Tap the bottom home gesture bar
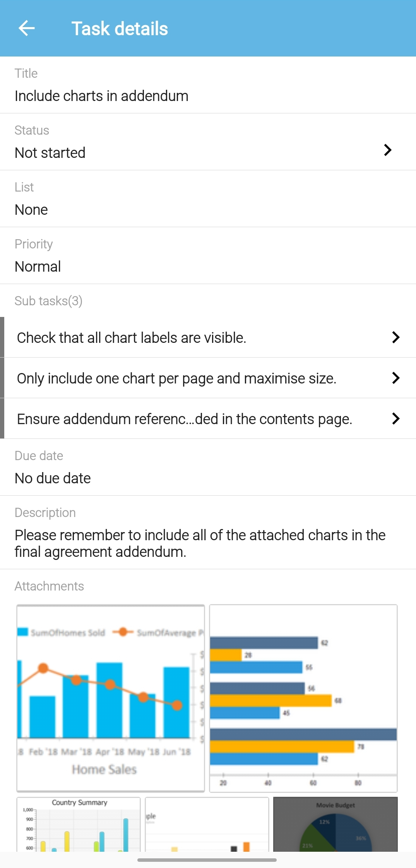This screenshot has height=868, width=416. (x=207, y=860)
